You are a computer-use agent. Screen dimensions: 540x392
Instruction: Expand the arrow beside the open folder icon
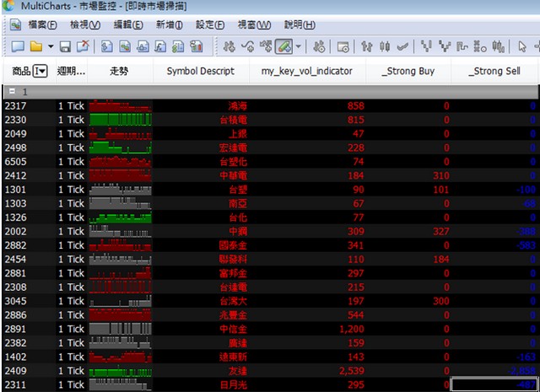click(x=51, y=46)
